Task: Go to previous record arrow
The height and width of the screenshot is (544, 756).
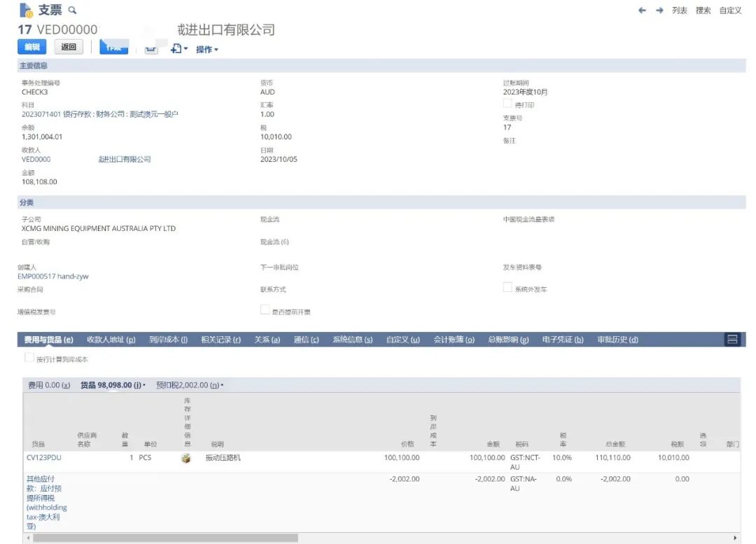Action: click(642, 10)
